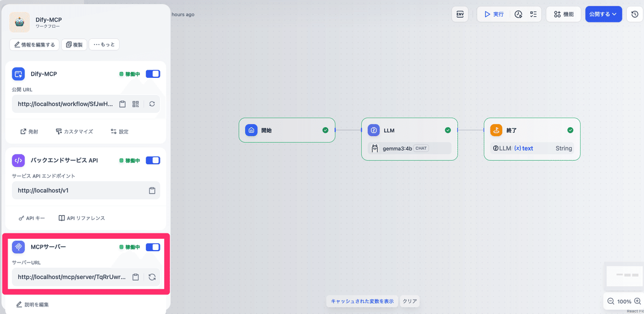Open API キー management

pyautogui.click(x=32, y=218)
